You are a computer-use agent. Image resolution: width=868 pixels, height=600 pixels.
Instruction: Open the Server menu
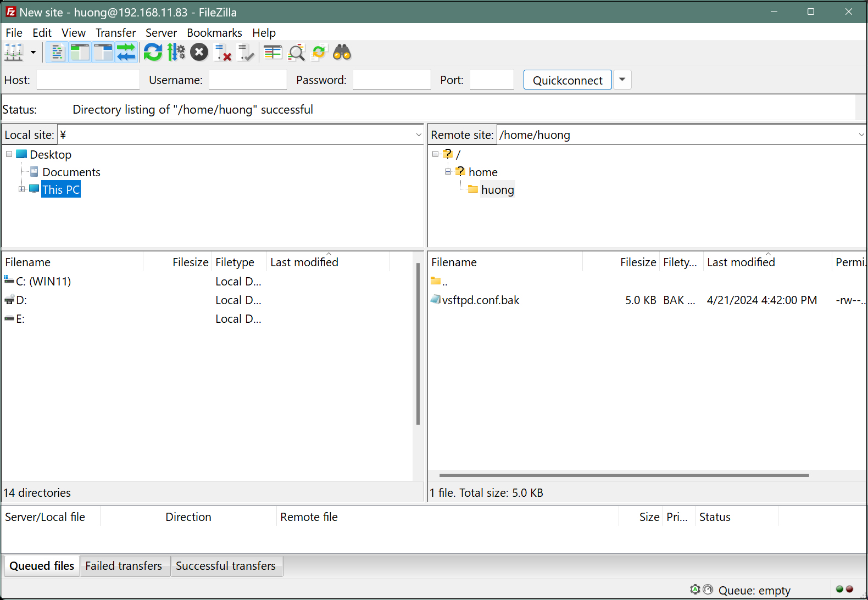pyautogui.click(x=161, y=33)
